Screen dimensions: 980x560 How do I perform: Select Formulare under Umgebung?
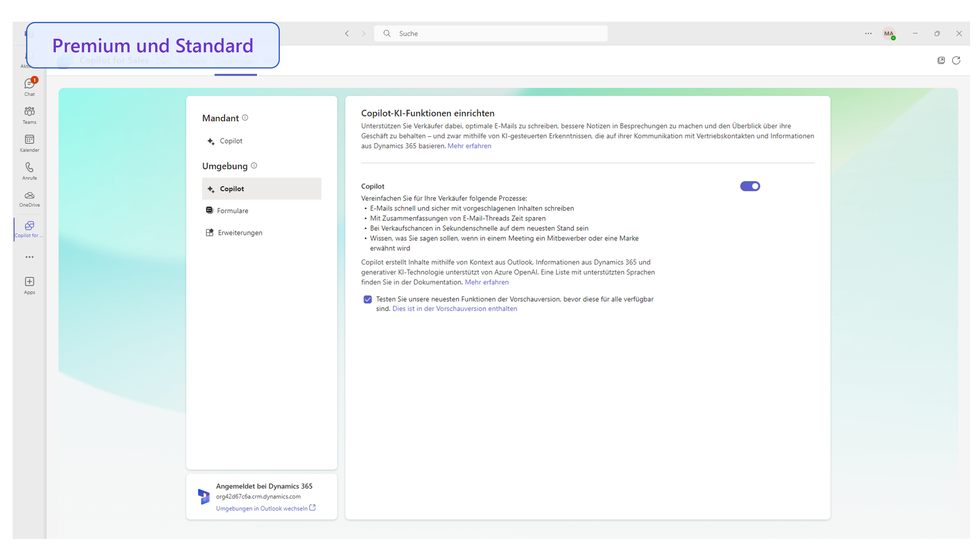point(232,210)
